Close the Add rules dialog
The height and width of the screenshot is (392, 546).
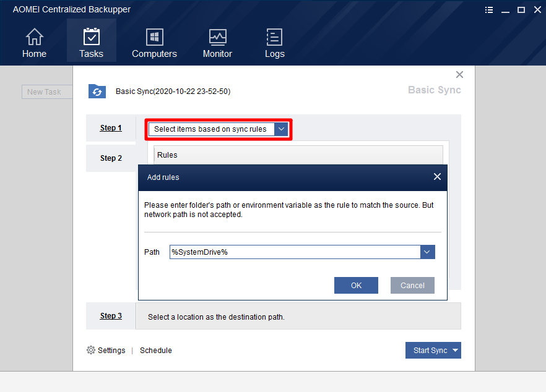(x=437, y=177)
